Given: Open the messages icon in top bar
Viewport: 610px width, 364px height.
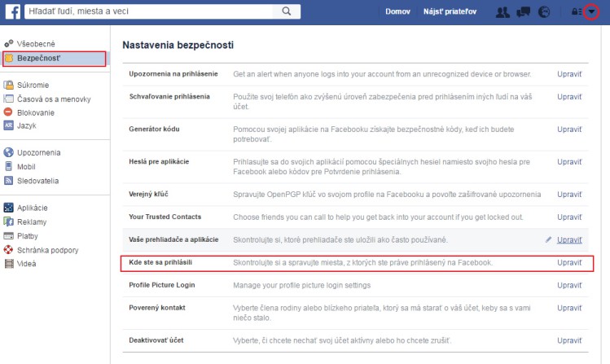Looking at the screenshot, I should pyautogui.click(x=523, y=12).
